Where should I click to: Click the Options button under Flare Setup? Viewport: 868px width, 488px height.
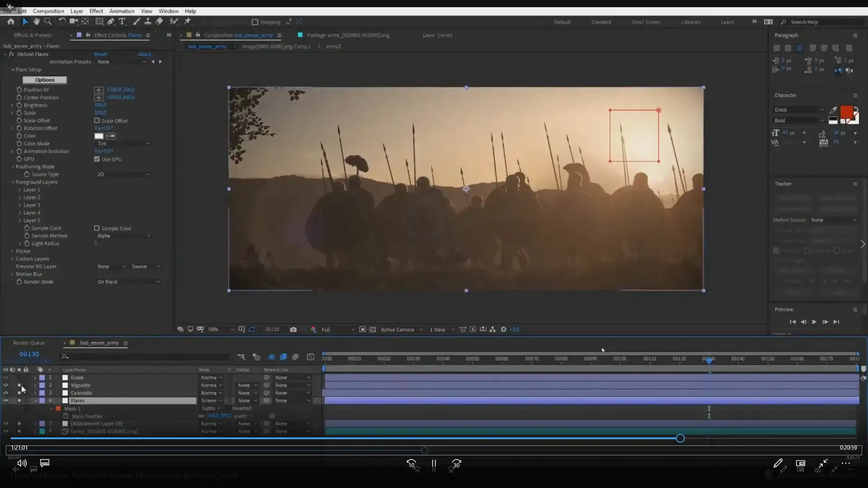45,80
